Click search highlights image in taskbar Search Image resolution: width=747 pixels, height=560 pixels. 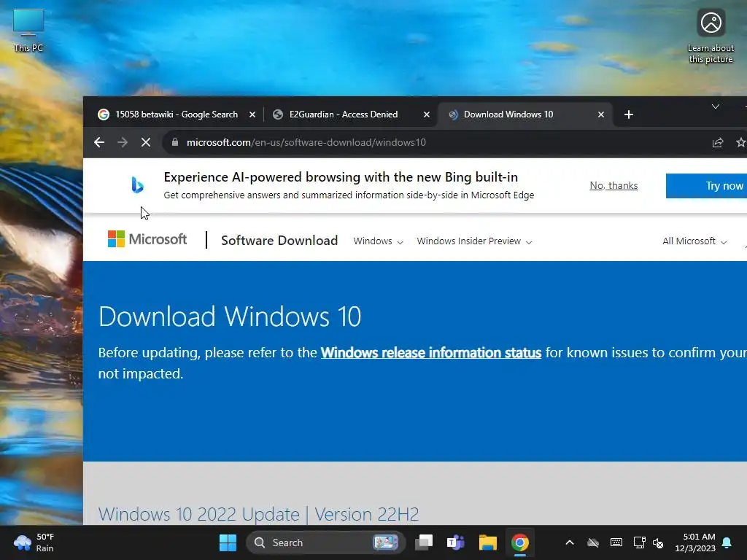point(385,542)
